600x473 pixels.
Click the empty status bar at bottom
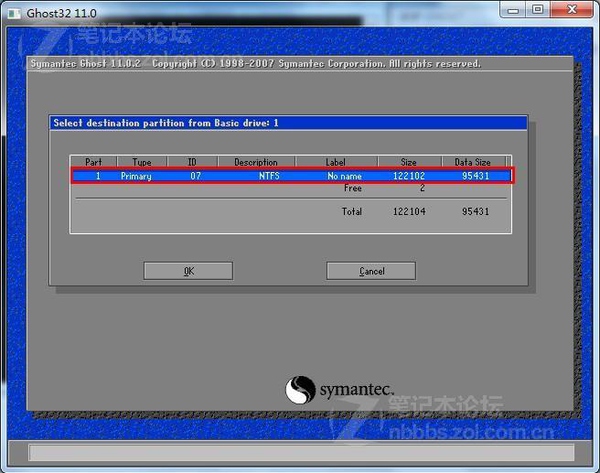click(x=300, y=453)
